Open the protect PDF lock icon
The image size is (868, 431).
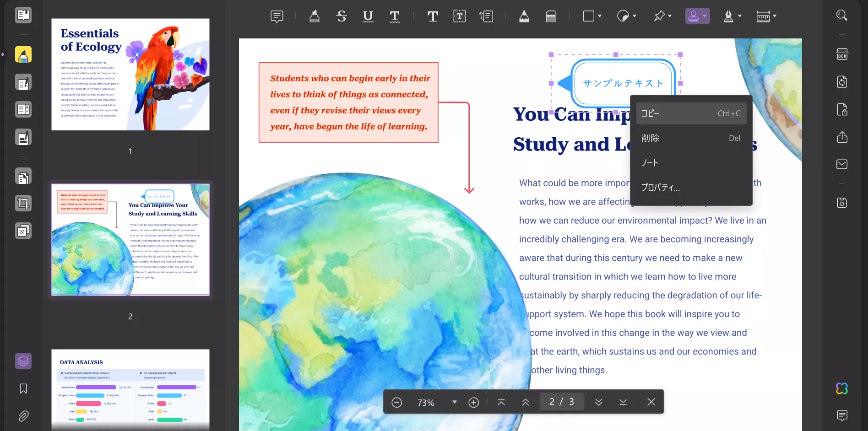(x=842, y=109)
